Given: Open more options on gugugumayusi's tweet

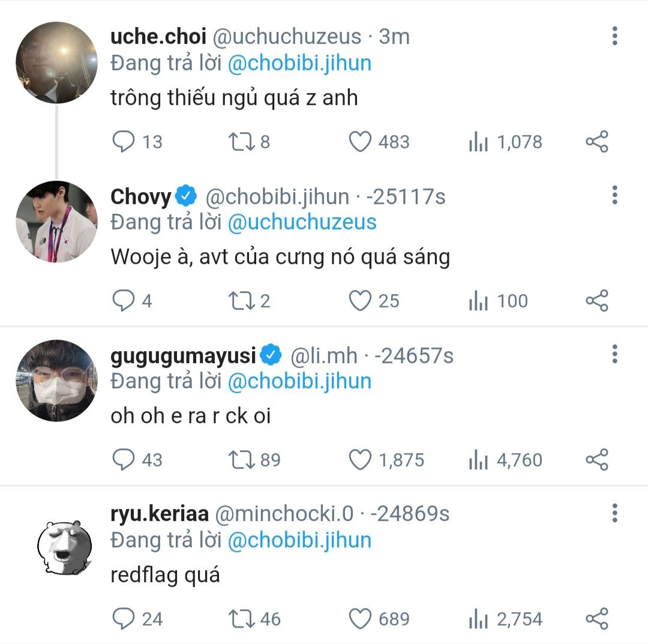Looking at the screenshot, I should click(x=614, y=355).
